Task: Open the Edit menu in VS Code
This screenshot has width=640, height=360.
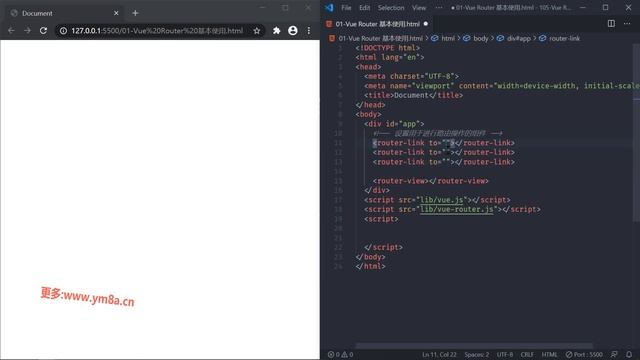Action: coord(364,7)
